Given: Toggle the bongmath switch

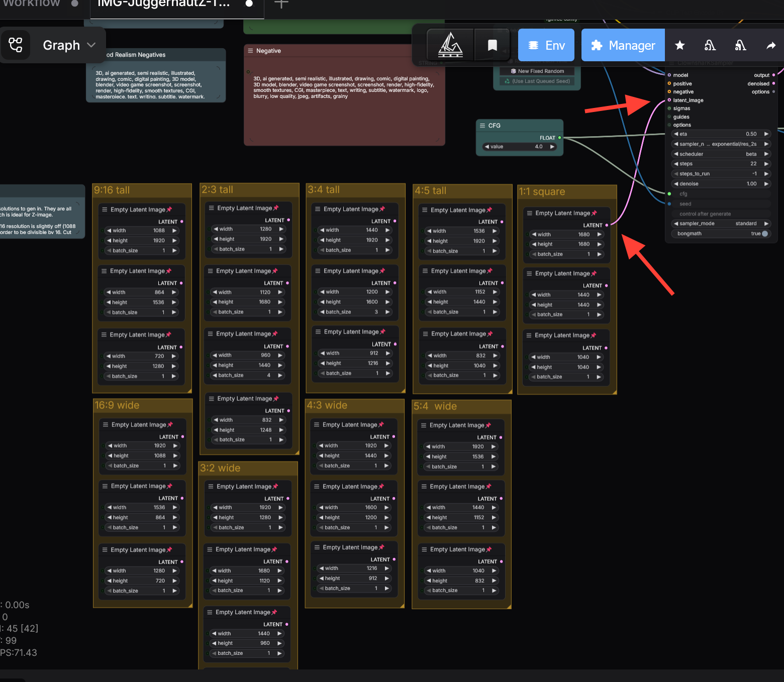Looking at the screenshot, I should click(x=764, y=234).
